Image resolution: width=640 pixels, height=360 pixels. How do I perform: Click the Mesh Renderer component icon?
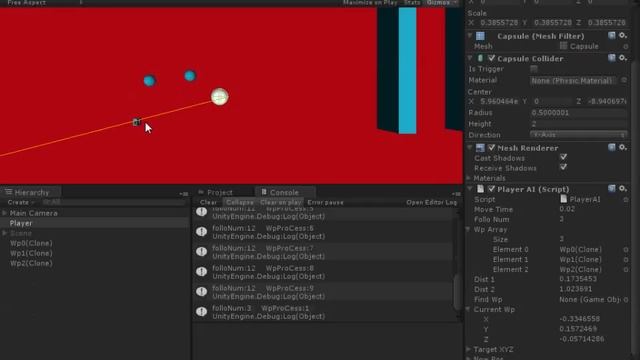click(480, 148)
